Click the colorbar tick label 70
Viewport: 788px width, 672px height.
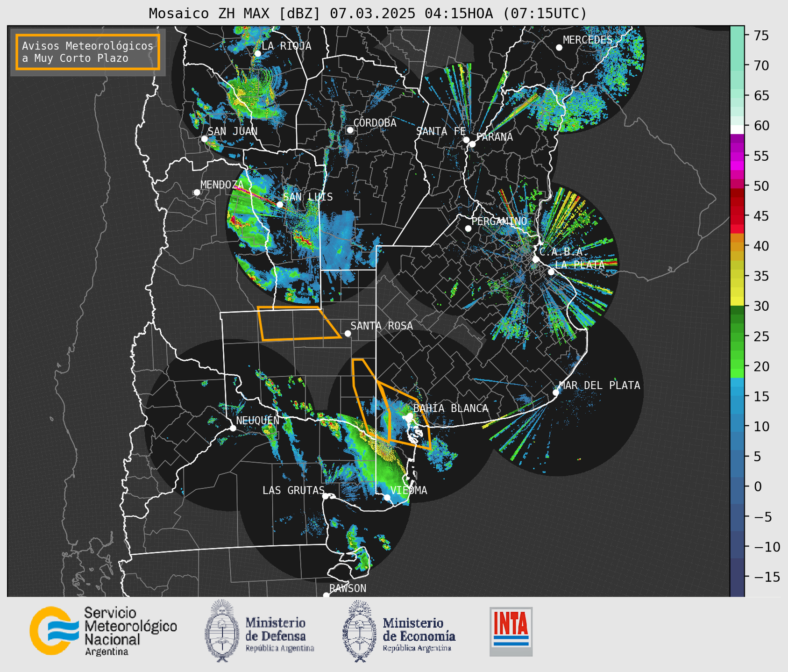[761, 65]
